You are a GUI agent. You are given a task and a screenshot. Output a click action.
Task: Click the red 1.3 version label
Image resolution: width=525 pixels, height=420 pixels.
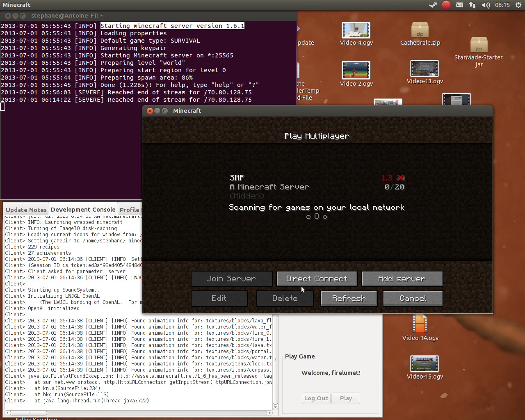386,178
